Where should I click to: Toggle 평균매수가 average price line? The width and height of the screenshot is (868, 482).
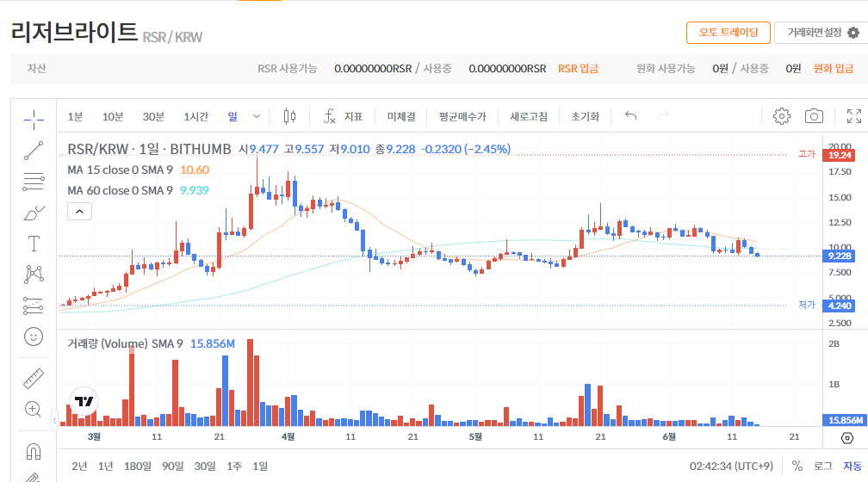tap(462, 116)
